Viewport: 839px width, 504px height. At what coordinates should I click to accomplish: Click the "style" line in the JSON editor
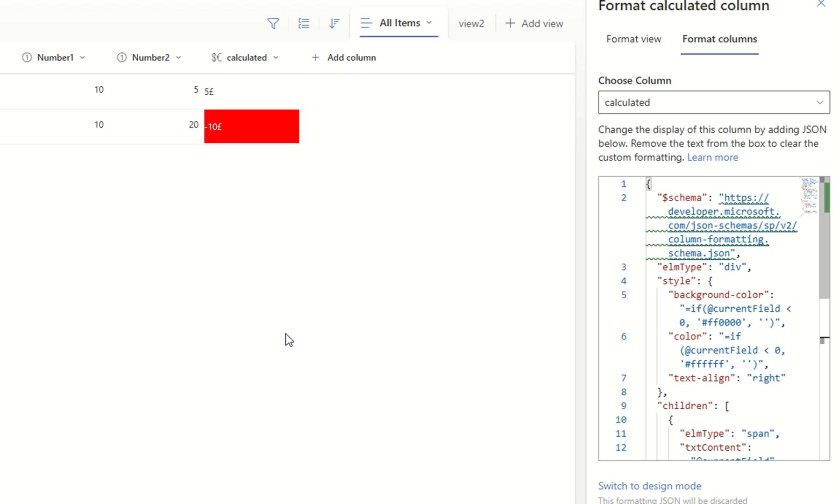click(x=685, y=281)
